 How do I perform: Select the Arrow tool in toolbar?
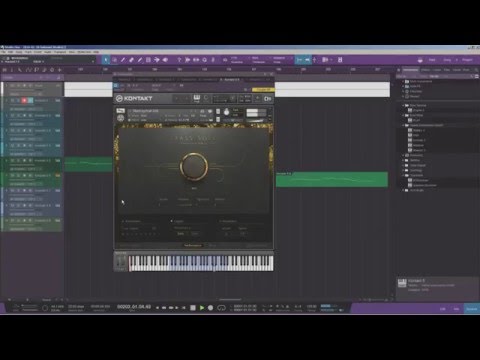[x=106, y=60]
